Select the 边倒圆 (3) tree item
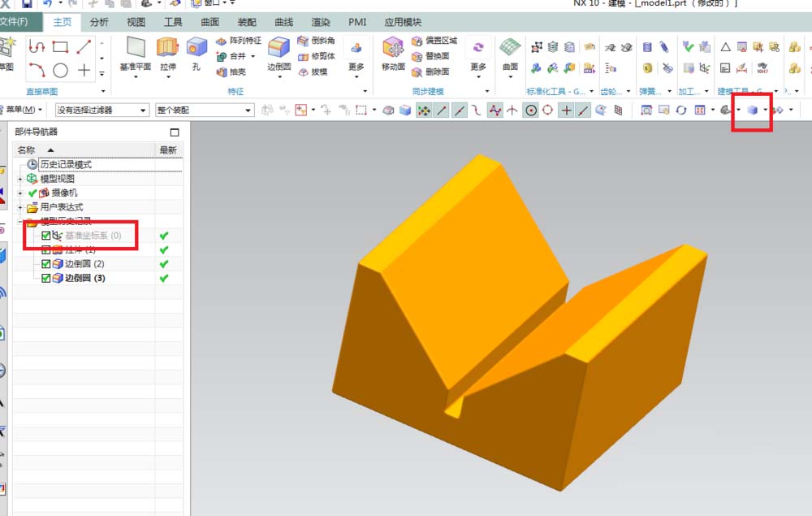This screenshot has width=812, height=516. click(x=77, y=277)
